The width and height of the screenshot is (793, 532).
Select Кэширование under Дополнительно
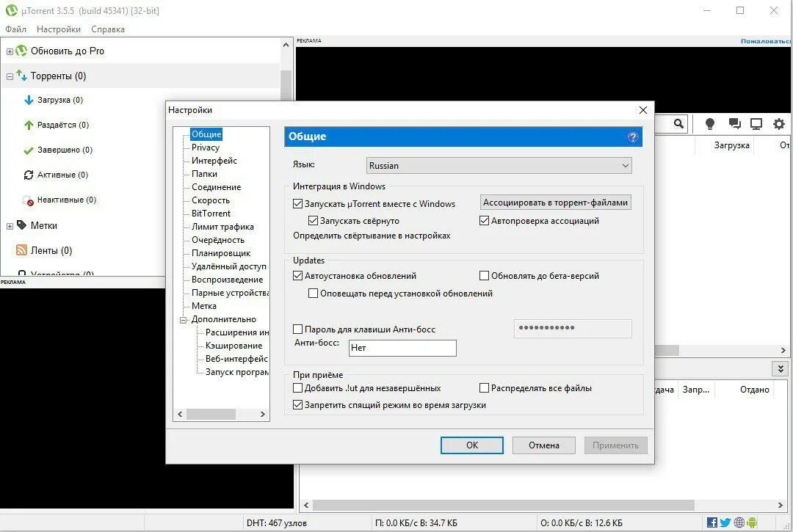click(x=233, y=346)
